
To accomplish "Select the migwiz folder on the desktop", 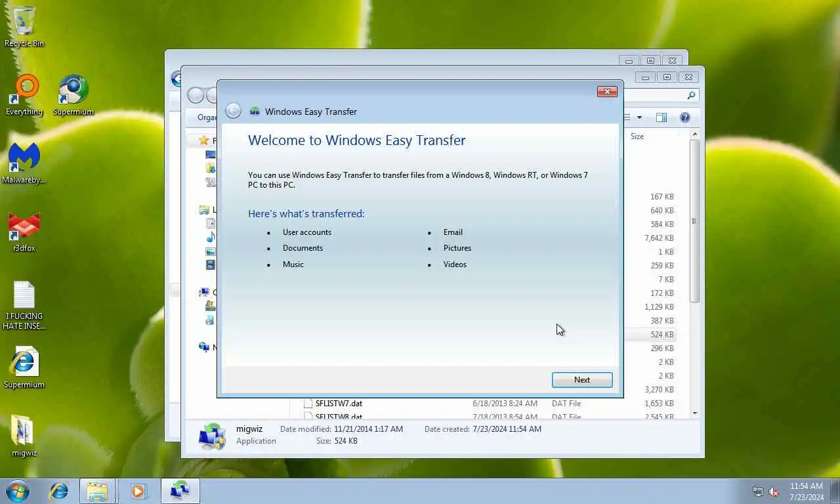I will (x=24, y=436).
